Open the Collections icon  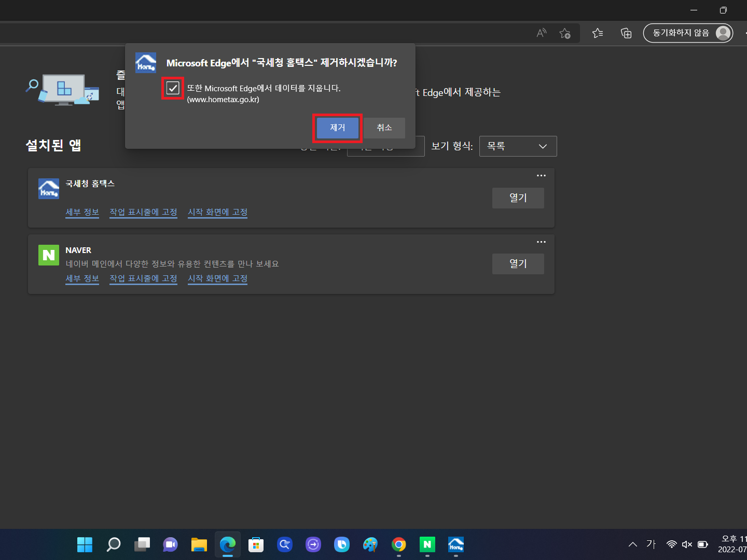(x=626, y=33)
